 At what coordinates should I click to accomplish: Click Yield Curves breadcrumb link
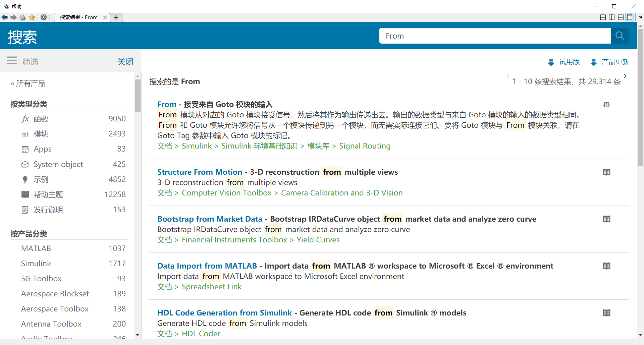click(x=318, y=240)
